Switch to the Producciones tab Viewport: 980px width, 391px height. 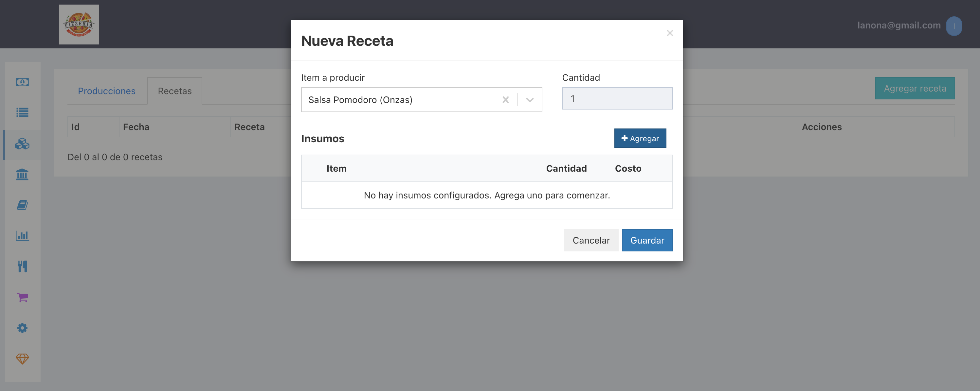click(x=107, y=91)
